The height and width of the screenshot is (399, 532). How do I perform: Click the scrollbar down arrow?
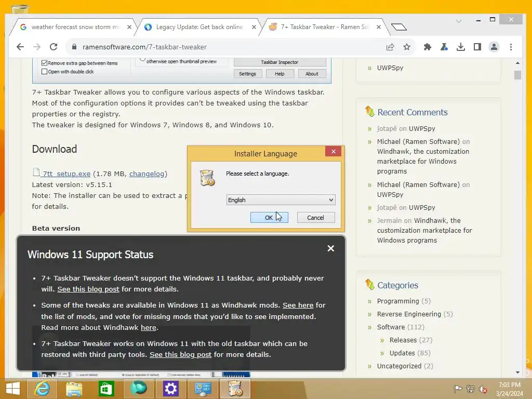(x=517, y=372)
